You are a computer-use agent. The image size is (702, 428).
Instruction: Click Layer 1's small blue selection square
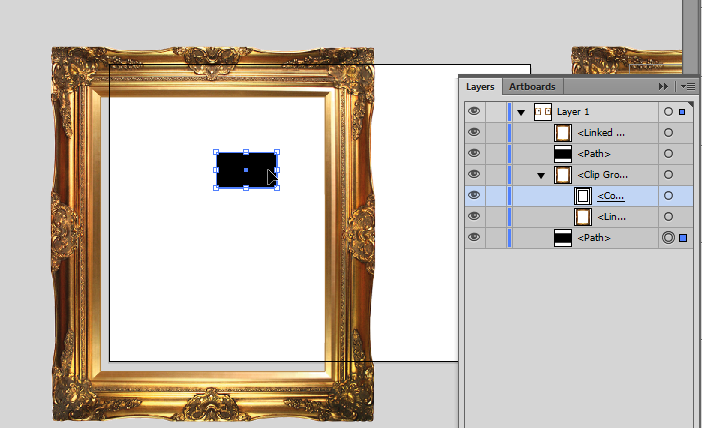(682, 112)
